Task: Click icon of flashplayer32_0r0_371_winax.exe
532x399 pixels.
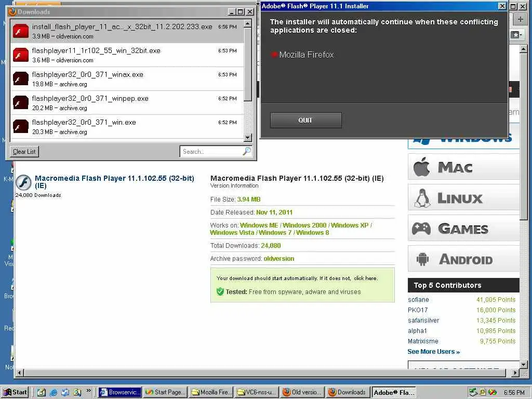Action: pos(21,79)
